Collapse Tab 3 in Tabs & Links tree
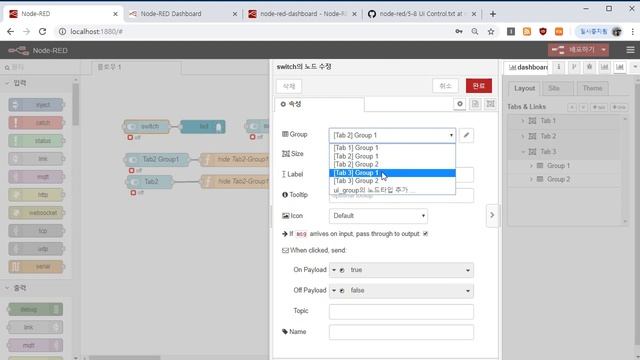This screenshot has height=360, width=640. pyautogui.click(x=522, y=152)
